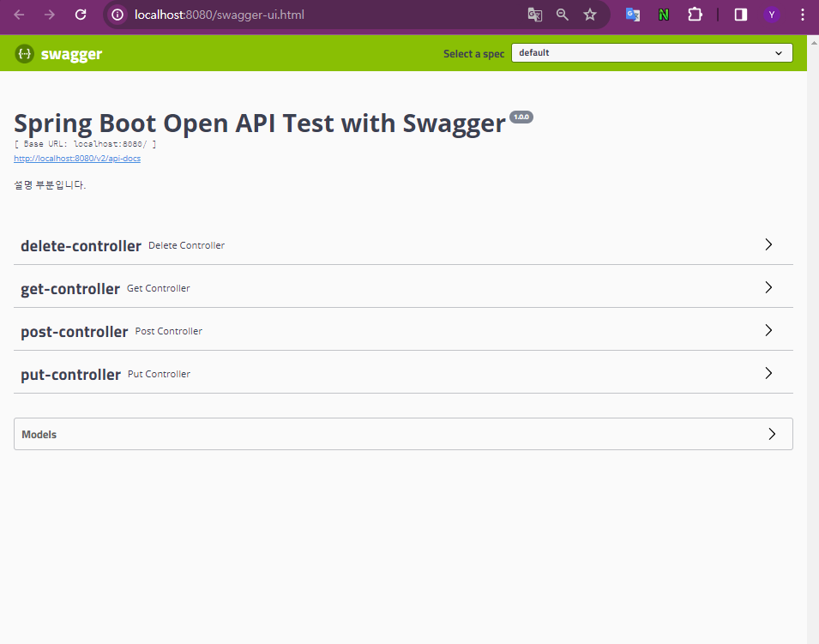Viewport: 819px width, 644px height.
Task: Open the extensions puzzle piece menu
Action: (695, 15)
